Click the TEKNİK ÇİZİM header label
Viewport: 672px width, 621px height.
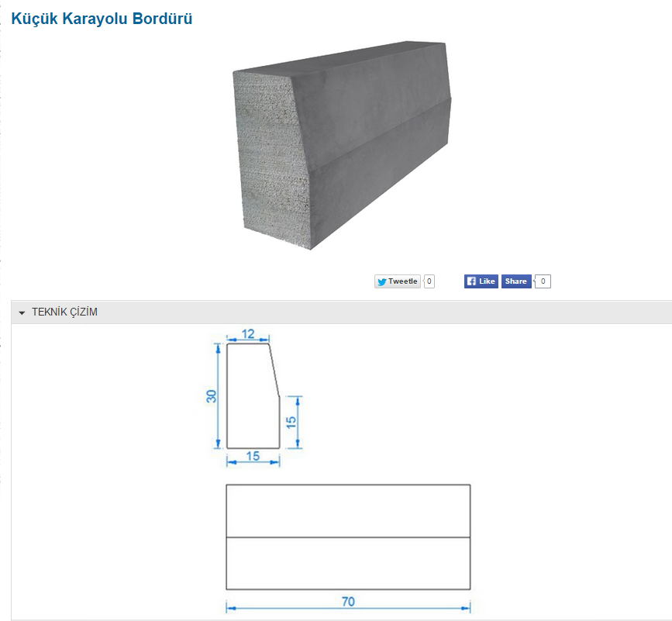64,312
